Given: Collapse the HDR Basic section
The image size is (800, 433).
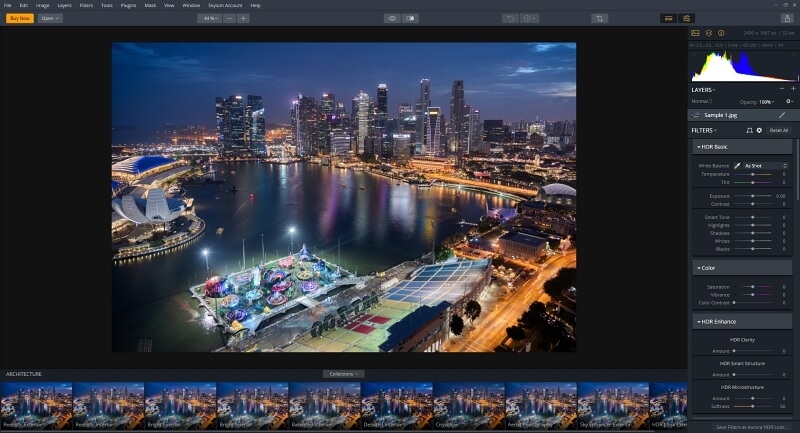Looking at the screenshot, I should (742, 147).
